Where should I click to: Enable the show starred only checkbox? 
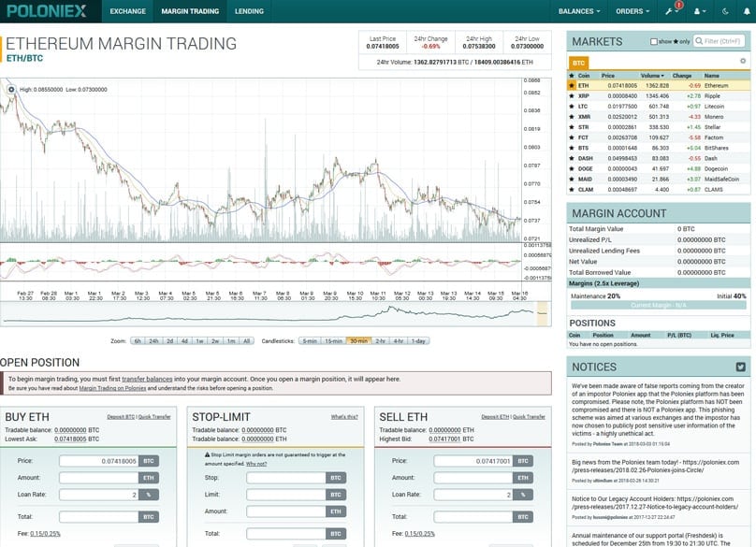654,42
